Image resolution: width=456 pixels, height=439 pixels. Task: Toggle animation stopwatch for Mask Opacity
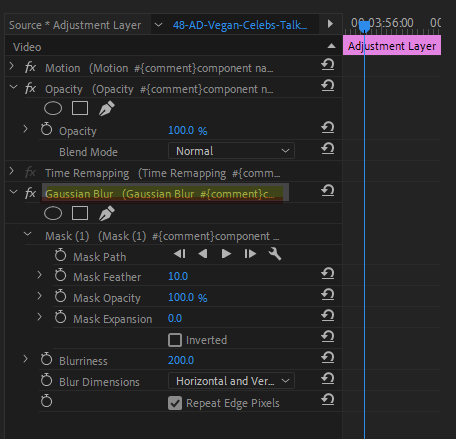pyautogui.click(x=60, y=296)
